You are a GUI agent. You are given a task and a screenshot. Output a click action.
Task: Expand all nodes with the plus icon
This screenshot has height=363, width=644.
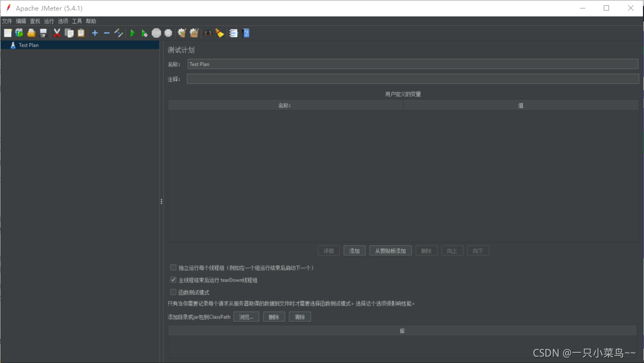[95, 33]
